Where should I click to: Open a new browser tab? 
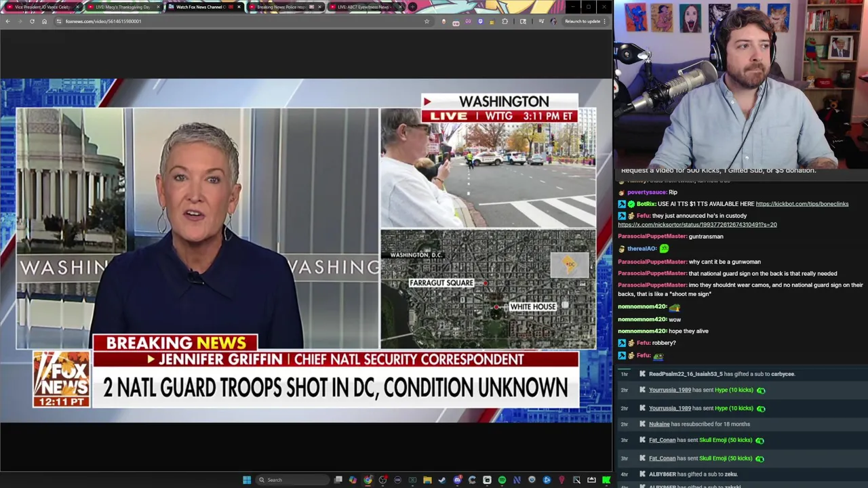412,7
